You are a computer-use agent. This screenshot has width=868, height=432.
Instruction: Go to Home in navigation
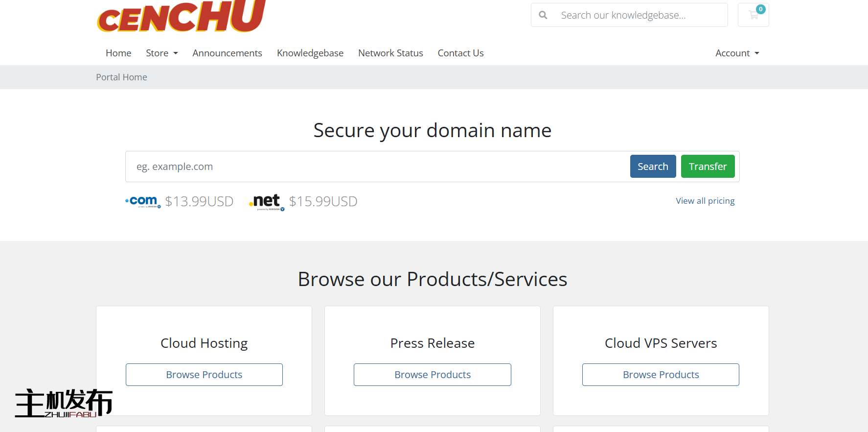click(118, 53)
